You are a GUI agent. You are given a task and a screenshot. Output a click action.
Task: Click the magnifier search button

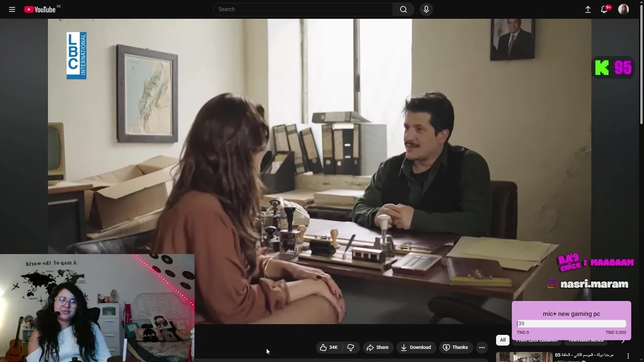point(404,9)
